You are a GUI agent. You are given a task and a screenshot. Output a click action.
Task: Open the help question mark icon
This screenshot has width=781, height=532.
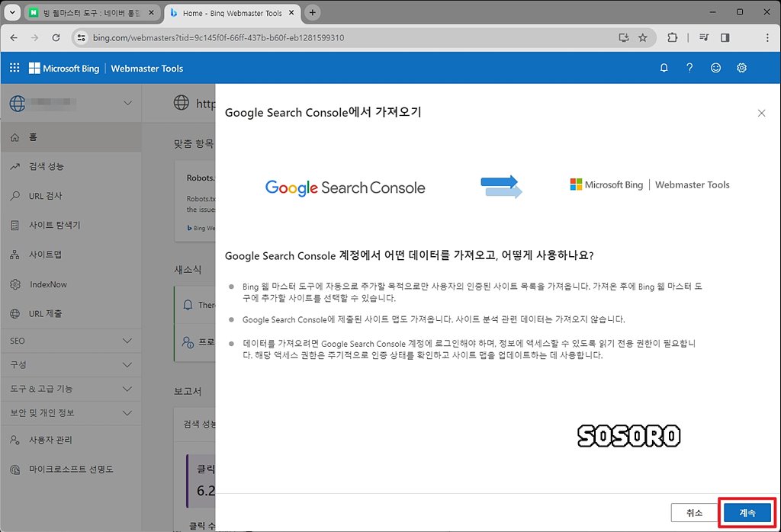pos(689,68)
